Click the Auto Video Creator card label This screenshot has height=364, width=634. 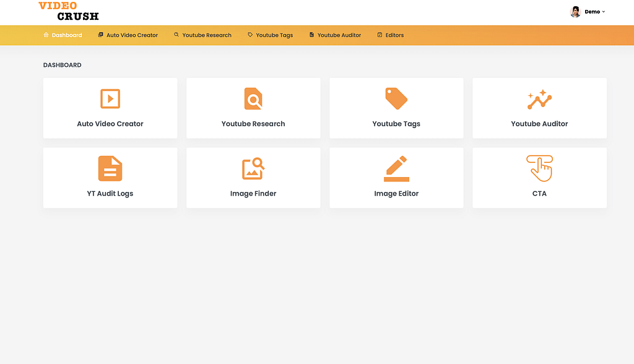tap(110, 124)
